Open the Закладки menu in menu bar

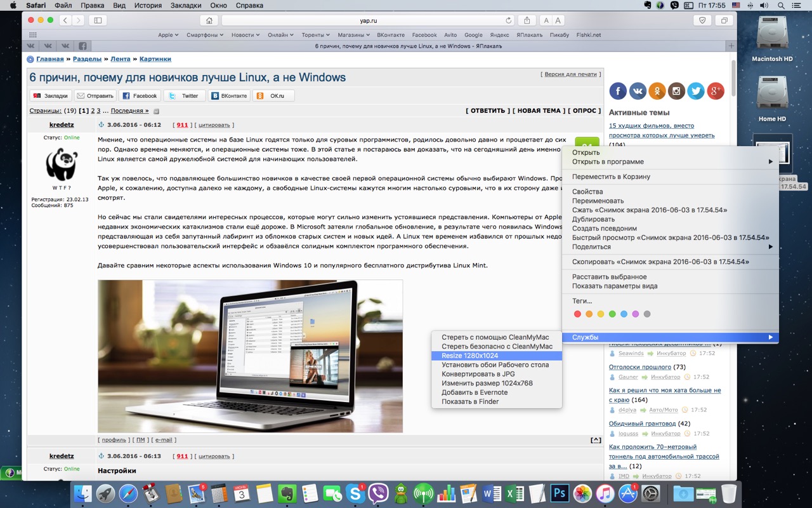coord(186,5)
